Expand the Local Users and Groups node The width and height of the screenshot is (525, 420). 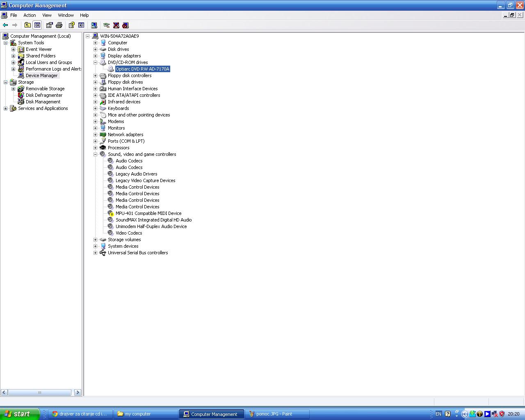(14, 62)
